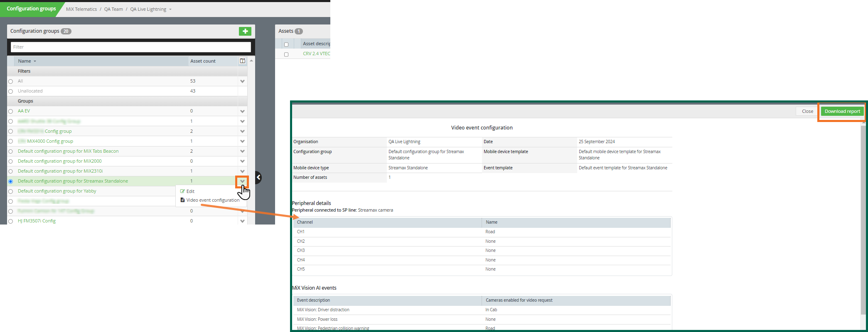
Task: Open actions dropdown for HJ FM3507i Config
Action: [243, 221]
